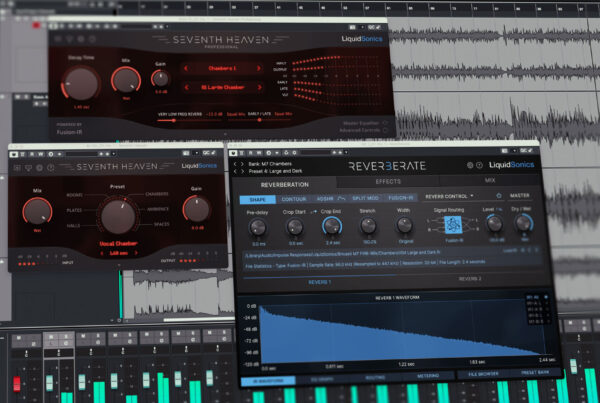Image resolution: width=600 pixels, height=403 pixels.
Task: Open Reverberate help question-mark icon
Action: click(x=479, y=165)
